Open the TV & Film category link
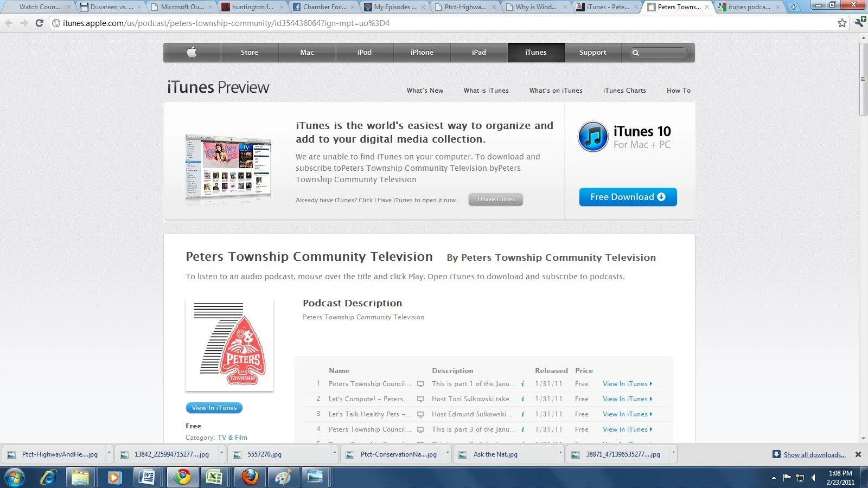Image resolution: width=868 pixels, height=488 pixels. coord(232,438)
